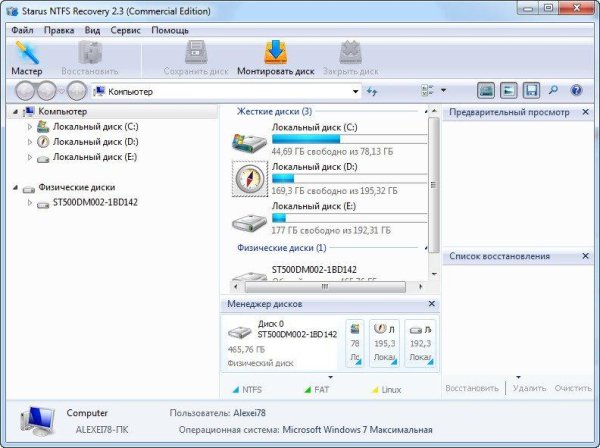Click the up-level round navigation button
Image resolution: width=600 pixels, height=448 pixels.
(x=77, y=91)
